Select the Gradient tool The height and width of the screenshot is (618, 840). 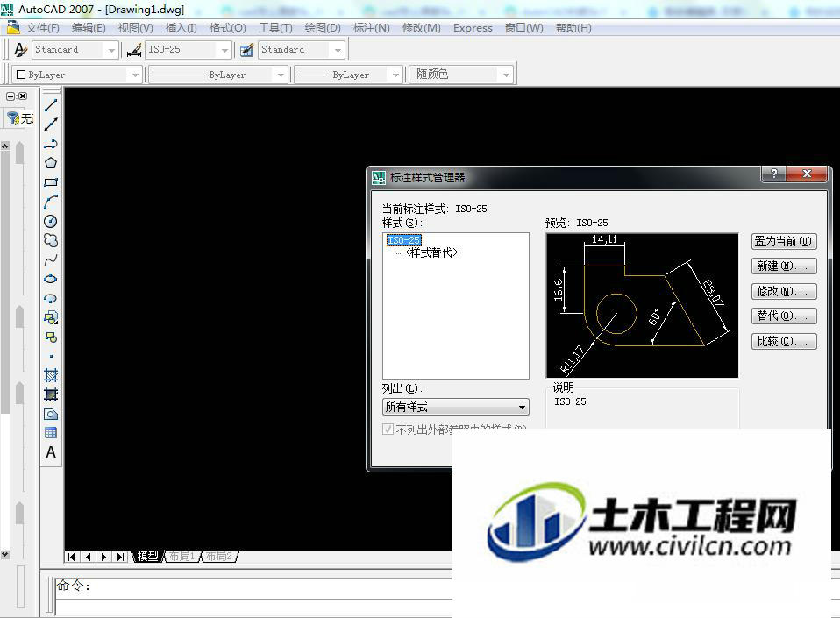pyautogui.click(x=51, y=394)
